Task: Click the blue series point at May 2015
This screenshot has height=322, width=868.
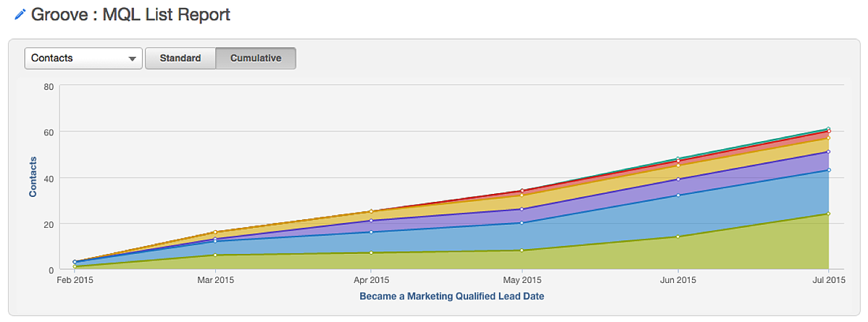Action: pyautogui.click(x=521, y=223)
